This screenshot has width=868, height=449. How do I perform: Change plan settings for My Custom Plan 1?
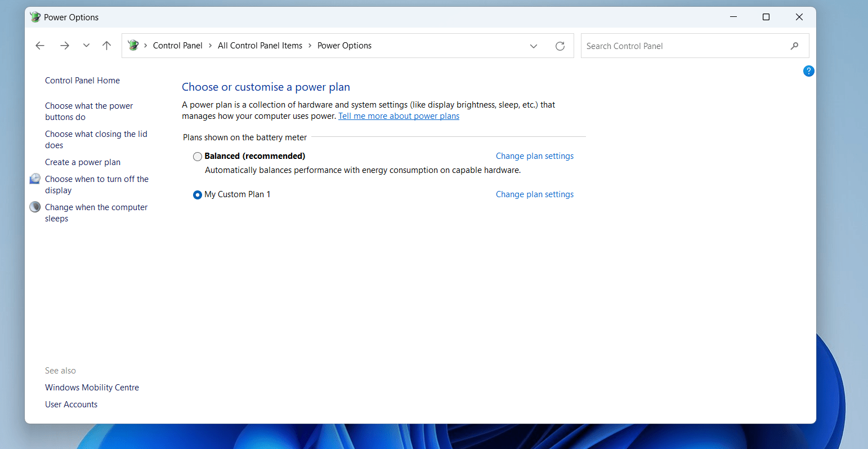pos(535,194)
